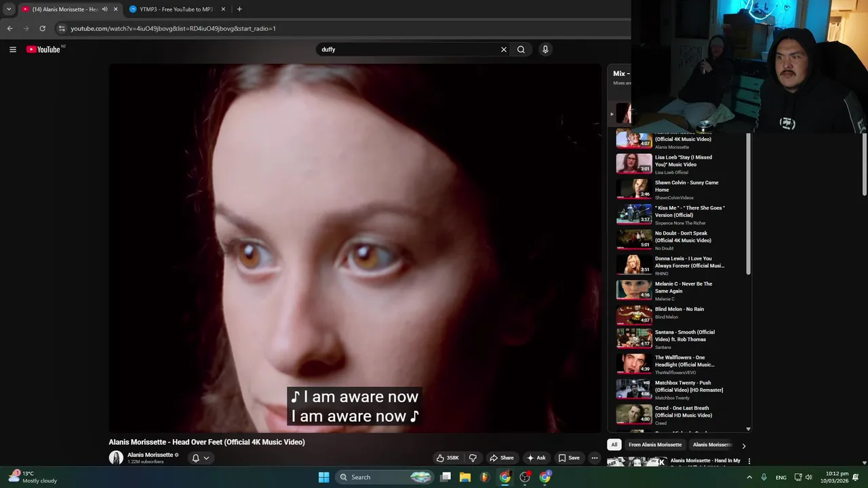The width and height of the screenshot is (868, 488).
Task: Play Shawn Colvin - Sunny Came Home
Action: point(680,189)
